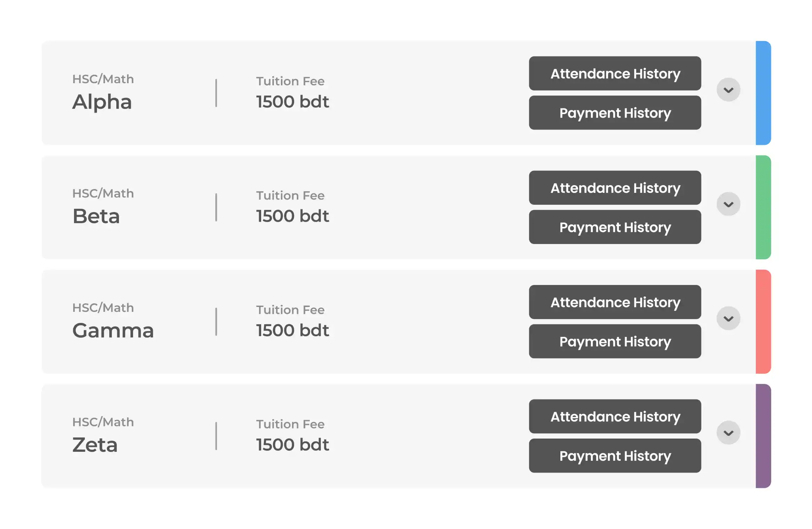The width and height of the screenshot is (812, 529).
Task: Click the red color bar on Gamma
Action: (x=763, y=322)
